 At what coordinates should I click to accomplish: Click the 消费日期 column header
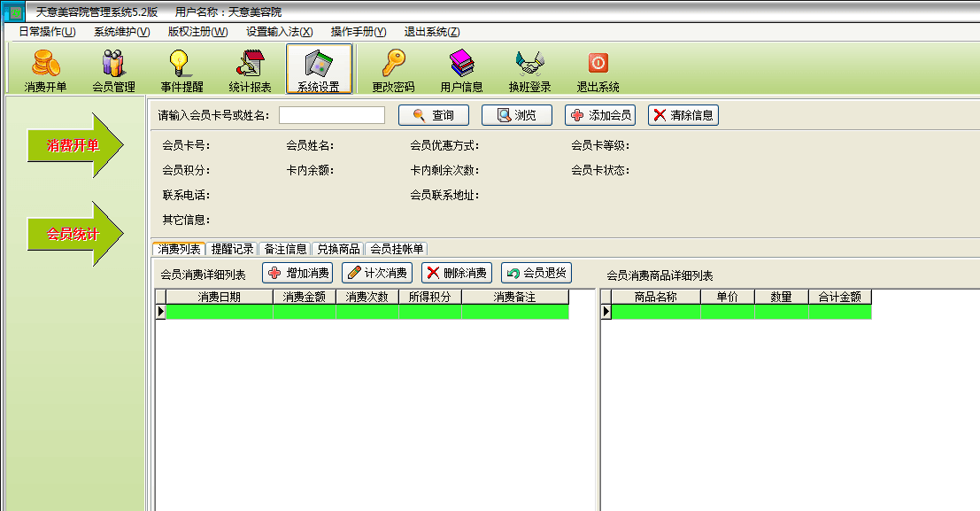[x=220, y=297]
